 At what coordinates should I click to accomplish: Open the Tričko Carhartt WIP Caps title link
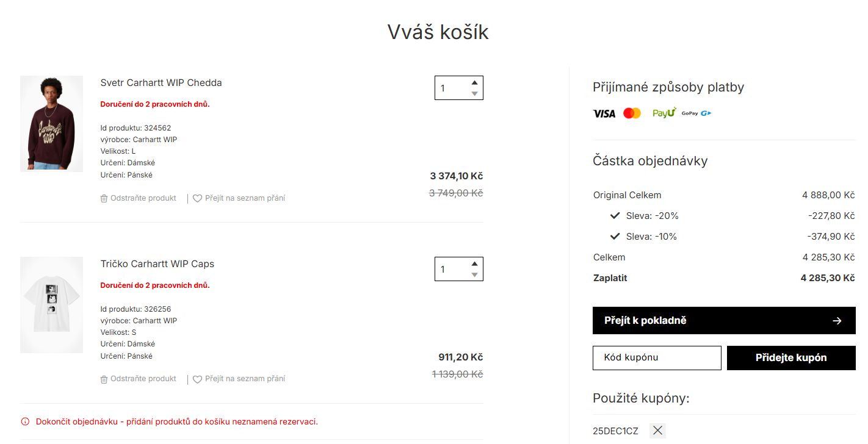157,264
